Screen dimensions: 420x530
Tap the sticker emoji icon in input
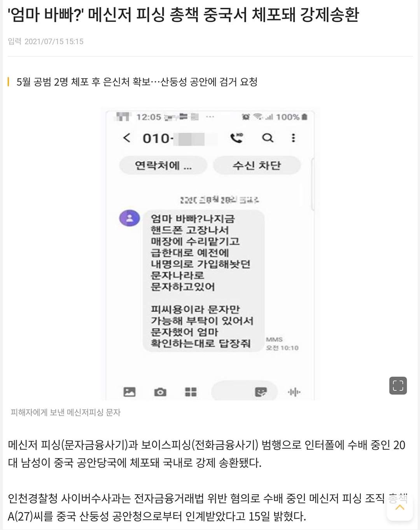261,392
